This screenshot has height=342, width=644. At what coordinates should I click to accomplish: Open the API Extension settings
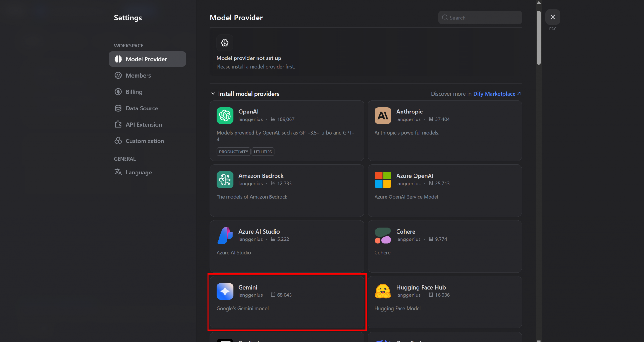(x=144, y=124)
